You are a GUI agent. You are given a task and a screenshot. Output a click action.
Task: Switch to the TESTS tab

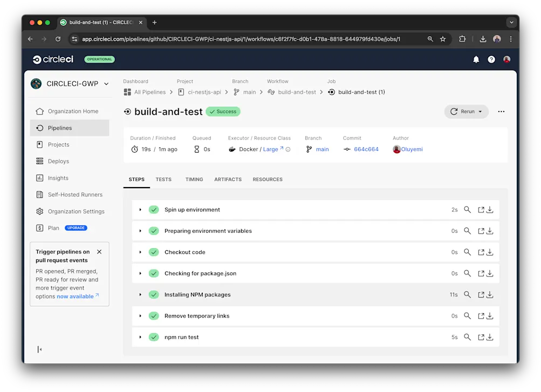(x=163, y=179)
